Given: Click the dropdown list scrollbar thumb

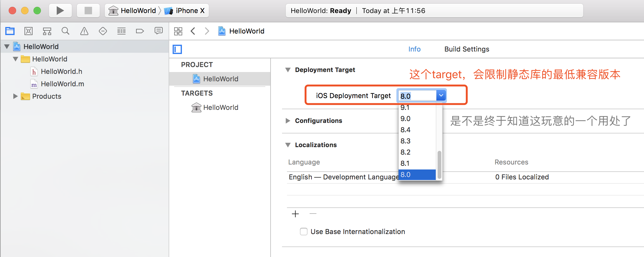Looking at the screenshot, I should point(439,165).
